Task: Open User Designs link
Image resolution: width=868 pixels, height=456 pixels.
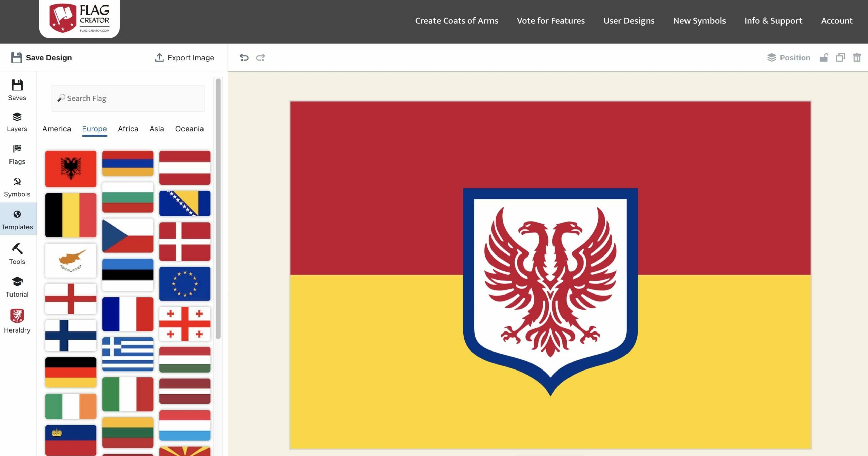Action: [x=629, y=21]
